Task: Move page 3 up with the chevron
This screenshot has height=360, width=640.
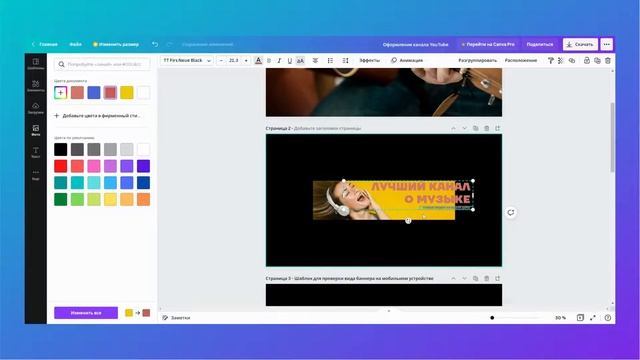Action: 453,278
